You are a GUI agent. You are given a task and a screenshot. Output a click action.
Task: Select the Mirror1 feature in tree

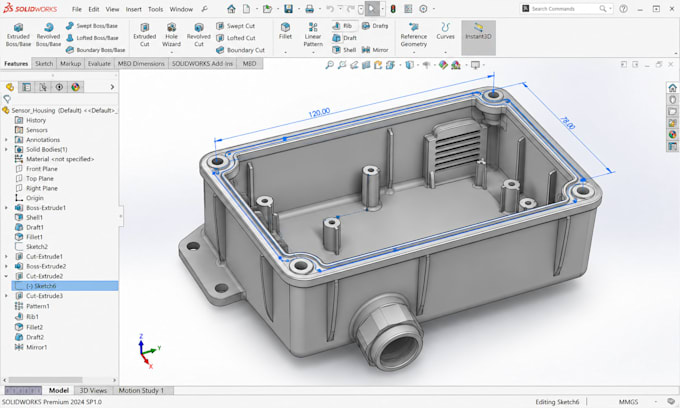(x=36, y=347)
